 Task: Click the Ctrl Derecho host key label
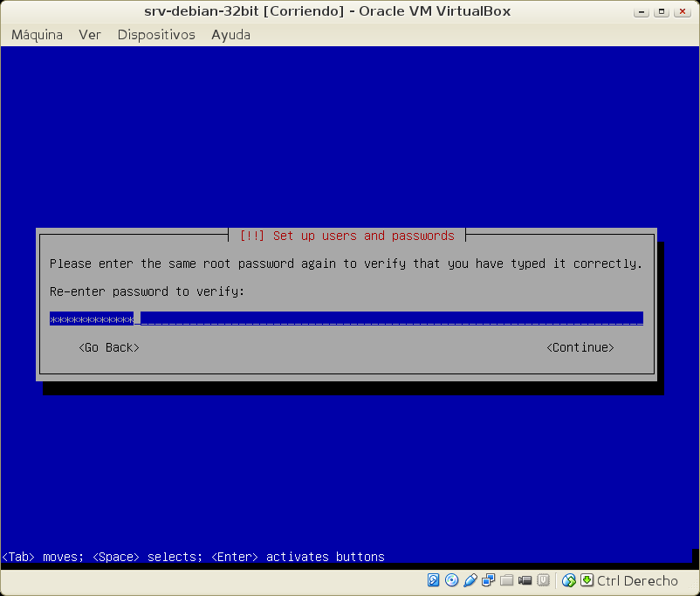(637, 581)
